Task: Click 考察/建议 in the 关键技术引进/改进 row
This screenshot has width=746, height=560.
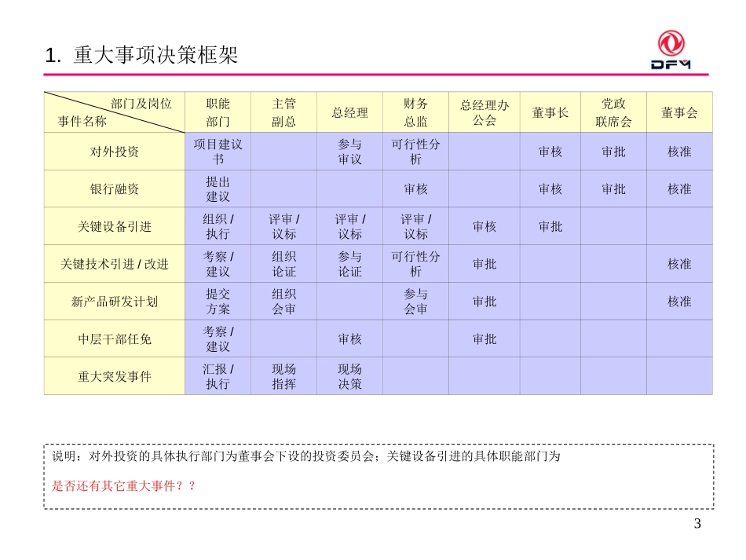Action: pos(218,264)
